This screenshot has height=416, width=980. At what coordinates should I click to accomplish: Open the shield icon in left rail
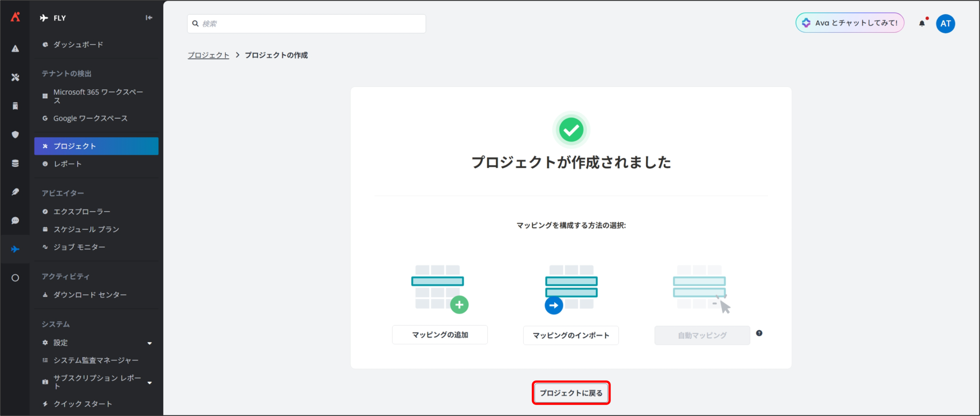pos(15,135)
